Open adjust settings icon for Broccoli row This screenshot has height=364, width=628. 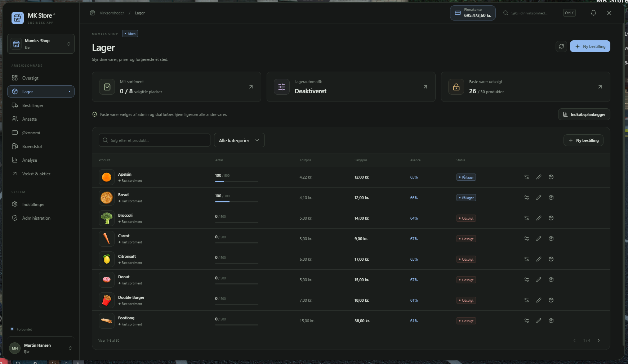point(526,218)
